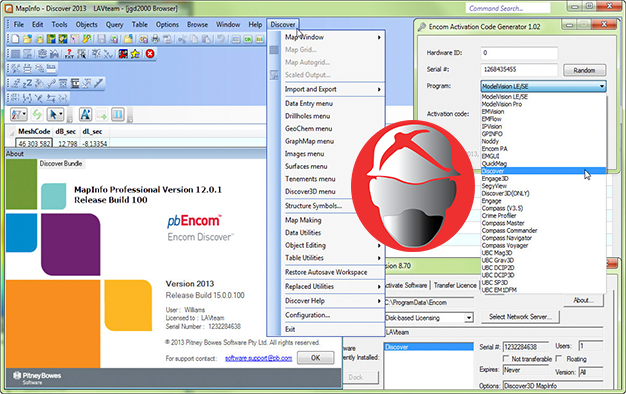Open the Program dropdown showing ModelVision LE/SE
The image size is (626, 394).
click(x=543, y=86)
